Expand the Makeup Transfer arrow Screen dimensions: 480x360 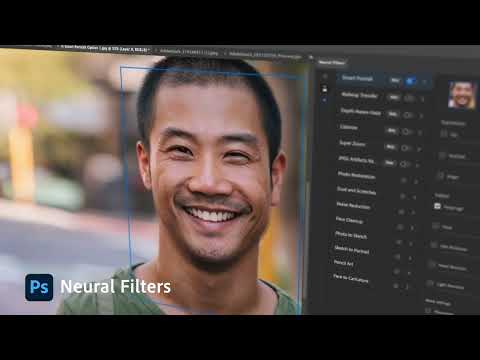click(423, 99)
